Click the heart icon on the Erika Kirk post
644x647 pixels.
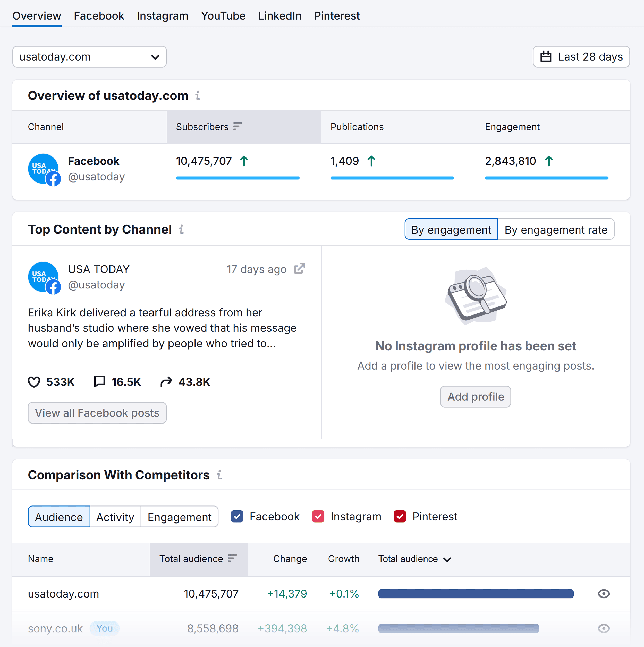coord(35,382)
